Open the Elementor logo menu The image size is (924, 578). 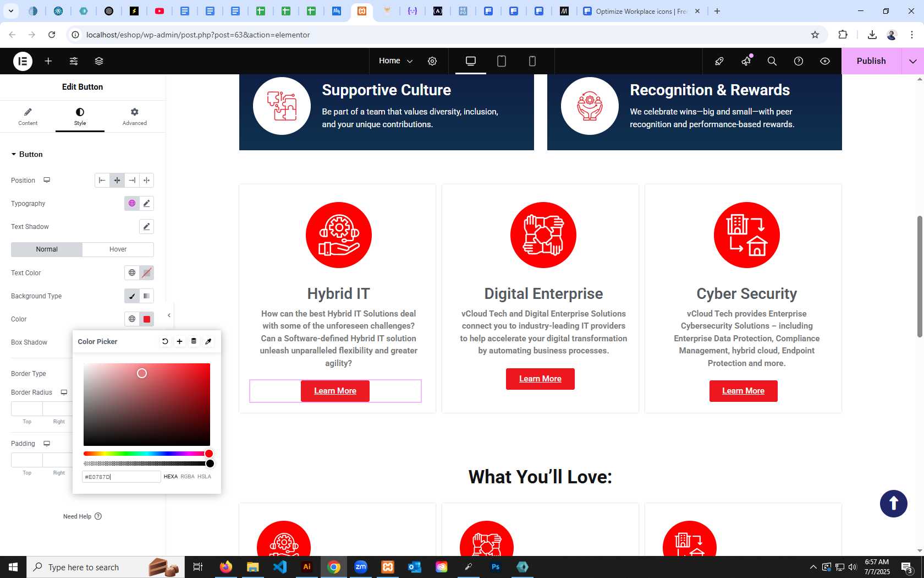(x=23, y=61)
